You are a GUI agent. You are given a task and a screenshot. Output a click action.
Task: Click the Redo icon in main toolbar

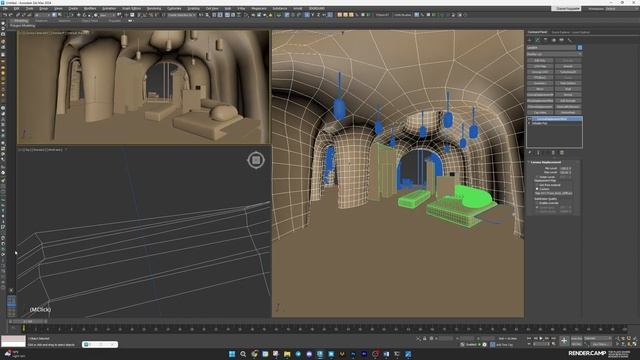point(11,15)
